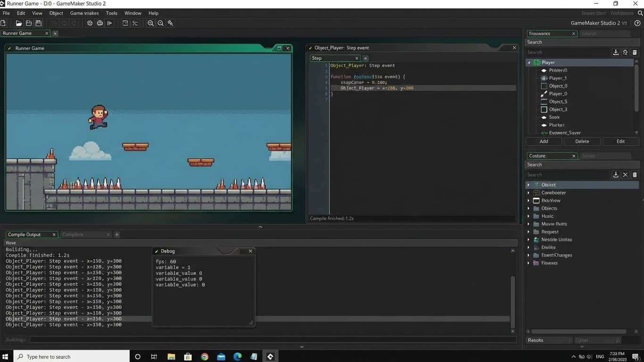Click the Add button under the asset tree
Image resolution: width=644 pixels, height=362 pixels.
[x=544, y=141]
